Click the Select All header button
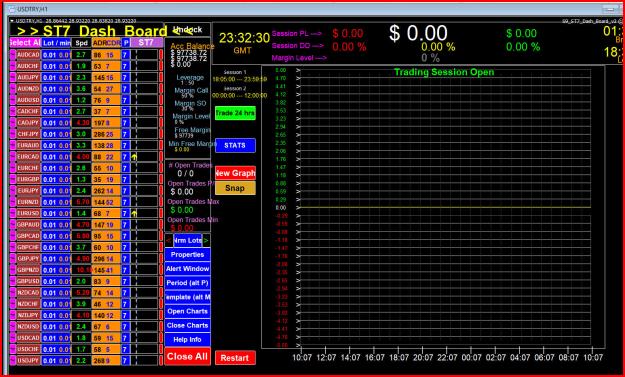The width and height of the screenshot is (625, 377). [x=25, y=43]
